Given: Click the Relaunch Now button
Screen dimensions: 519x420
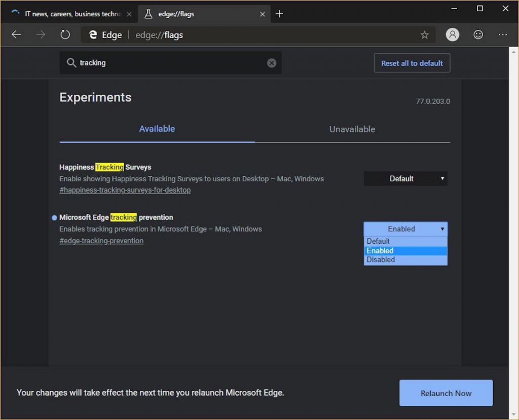Looking at the screenshot, I should pyautogui.click(x=446, y=393).
